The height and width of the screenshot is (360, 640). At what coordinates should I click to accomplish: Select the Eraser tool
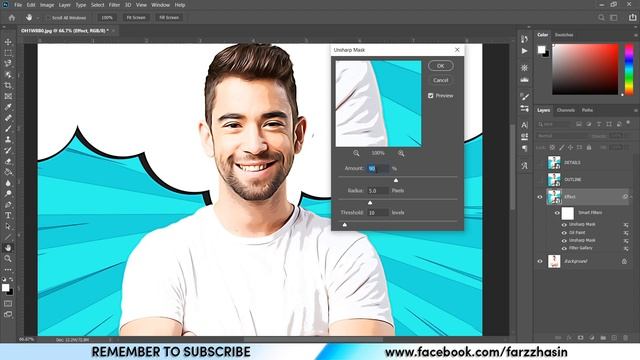pyautogui.click(x=8, y=161)
